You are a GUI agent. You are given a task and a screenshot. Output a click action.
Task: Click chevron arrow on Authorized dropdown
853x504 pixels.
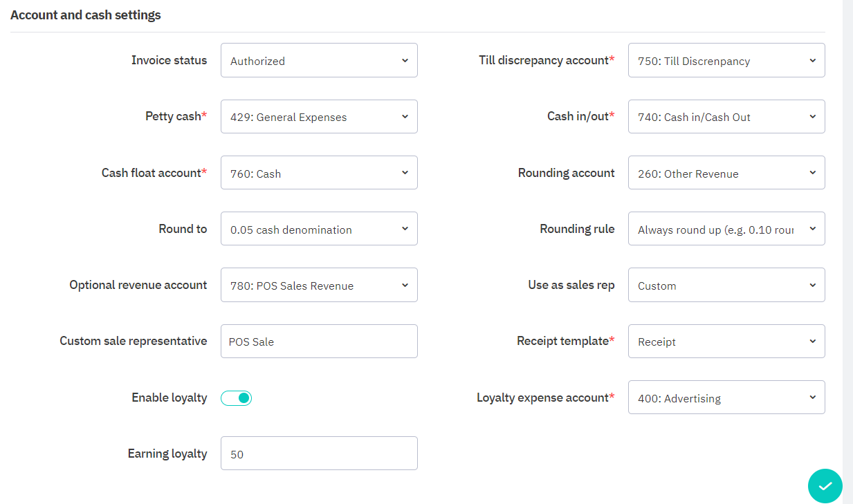coord(405,61)
